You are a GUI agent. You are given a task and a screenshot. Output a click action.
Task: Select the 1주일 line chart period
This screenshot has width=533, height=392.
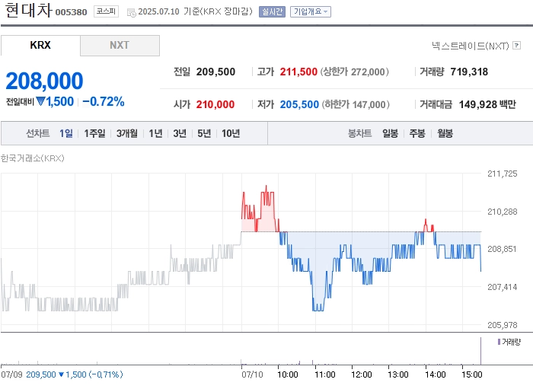[94, 133]
